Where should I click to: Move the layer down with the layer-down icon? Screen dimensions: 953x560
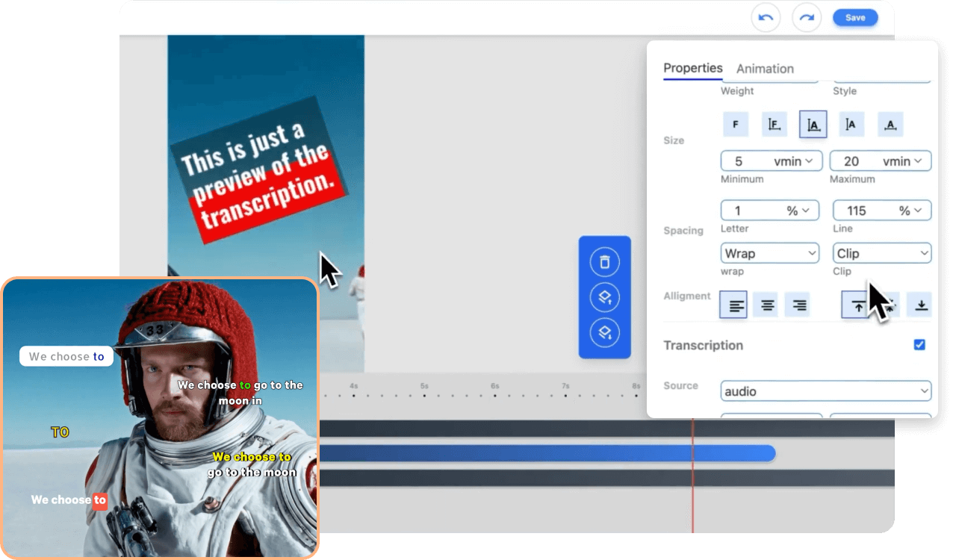[x=605, y=332]
